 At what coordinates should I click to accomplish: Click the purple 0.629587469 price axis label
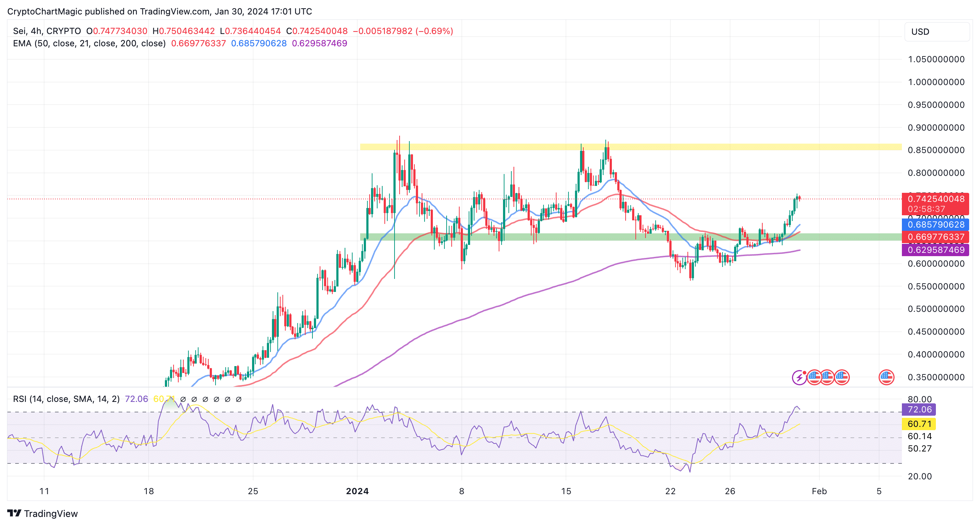click(935, 250)
